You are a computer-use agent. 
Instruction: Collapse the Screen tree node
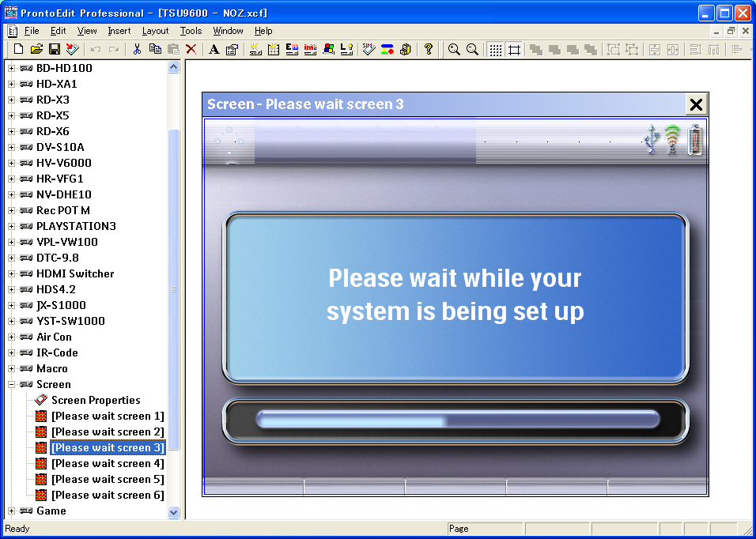pyautogui.click(x=12, y=384)
